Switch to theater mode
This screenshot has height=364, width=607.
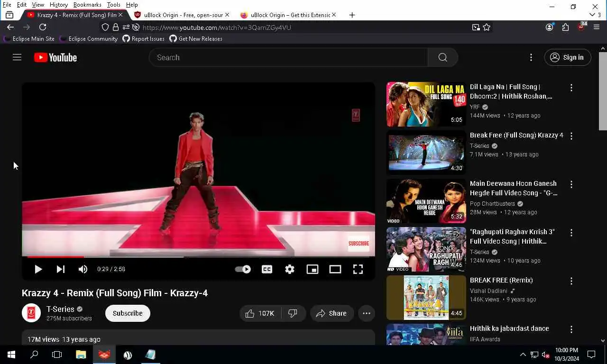[335, 269]
